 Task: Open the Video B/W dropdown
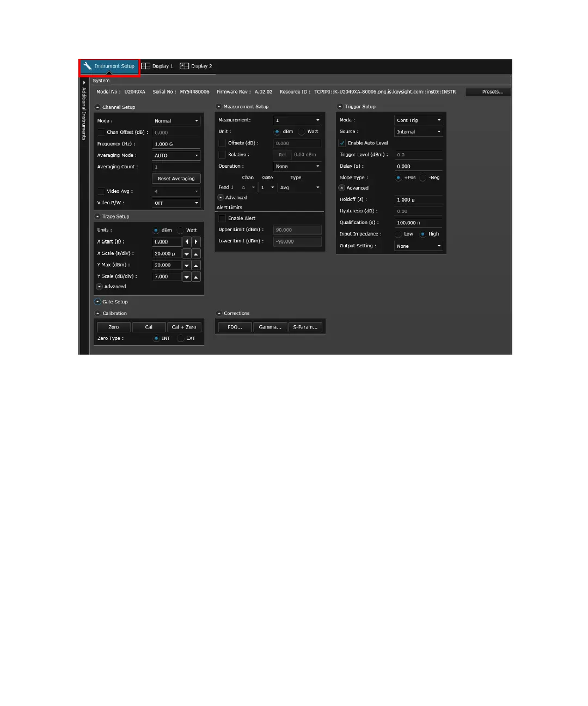(176, 203)
